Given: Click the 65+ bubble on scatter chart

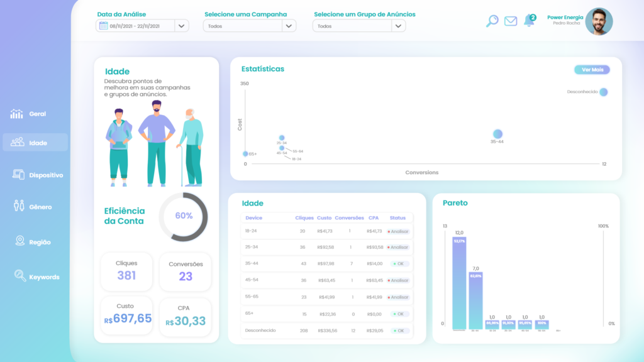Looking at the screenshot, I should (245, 154).
